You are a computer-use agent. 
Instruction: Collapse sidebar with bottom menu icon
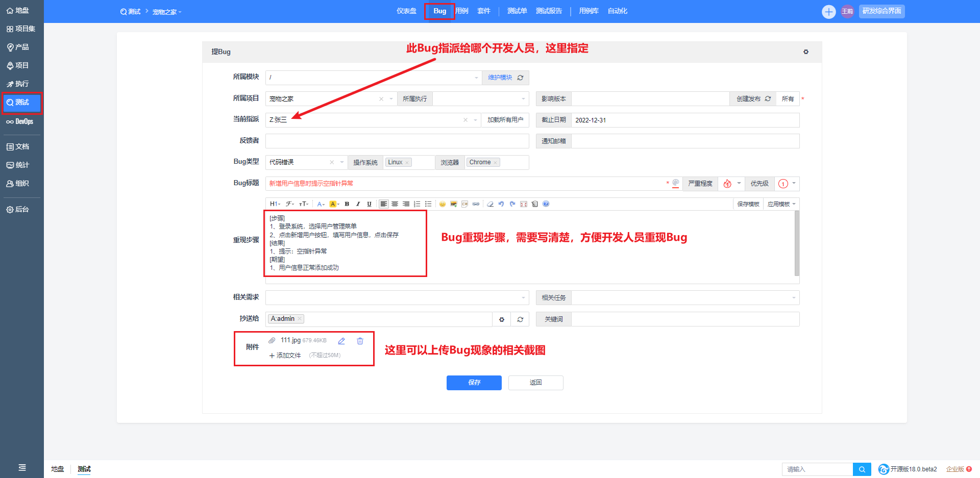click(22, 467)
